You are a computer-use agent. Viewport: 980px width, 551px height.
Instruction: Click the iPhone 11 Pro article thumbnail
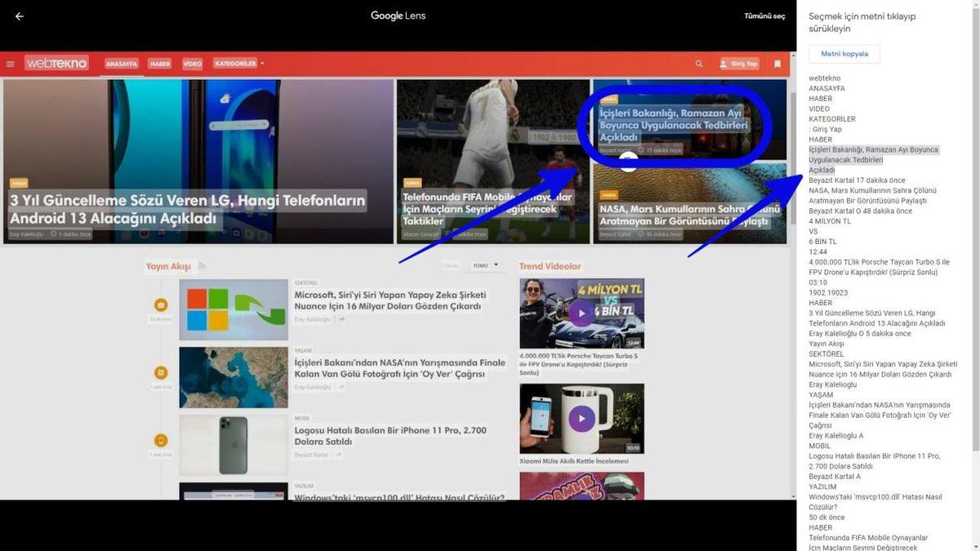pos(234,445)
